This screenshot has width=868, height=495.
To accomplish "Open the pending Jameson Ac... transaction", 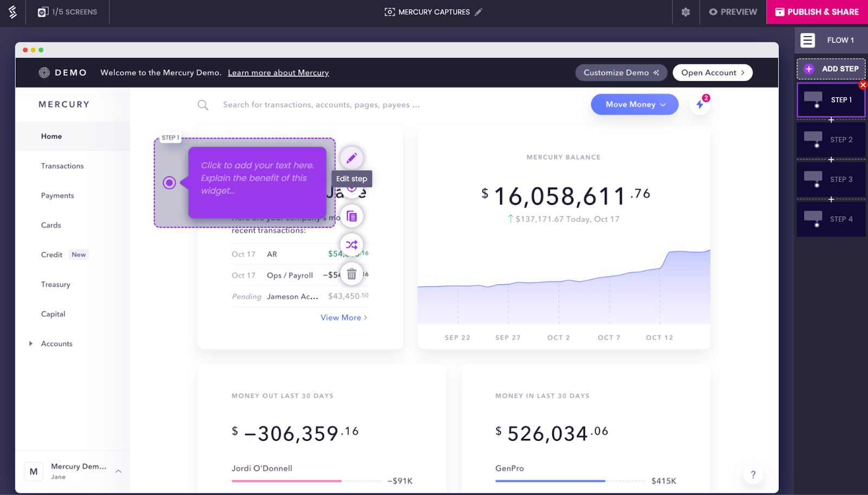I will point(300,296).
